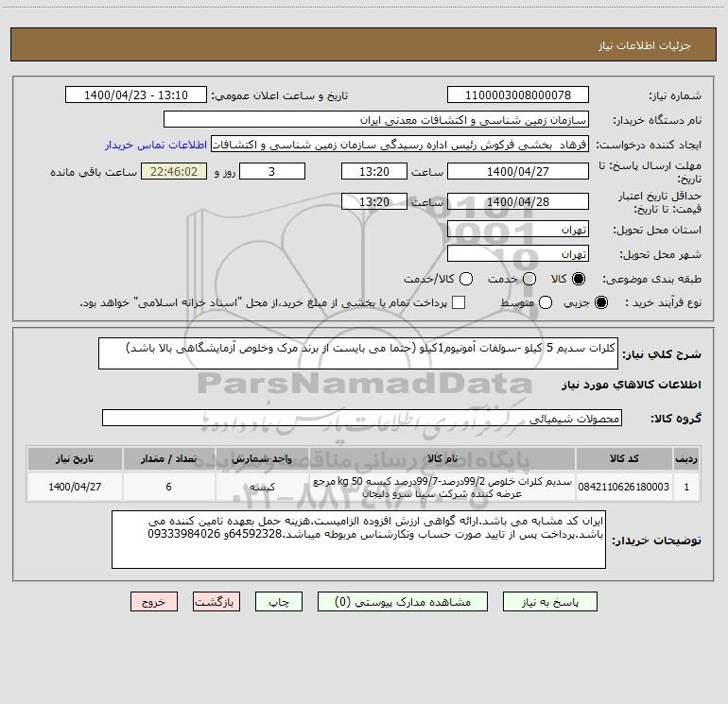Image resolution: width=728 pixels, height=704 pixels.
Task: Click the announcement date field 1400/04/23 - 13:10
Action: pos(136,95)
